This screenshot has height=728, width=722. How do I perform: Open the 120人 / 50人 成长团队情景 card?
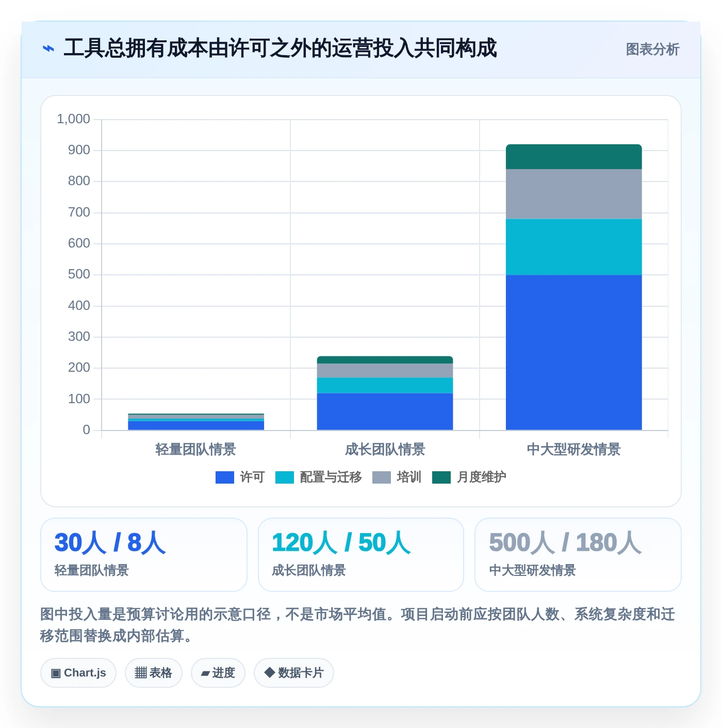coord(361,555)
